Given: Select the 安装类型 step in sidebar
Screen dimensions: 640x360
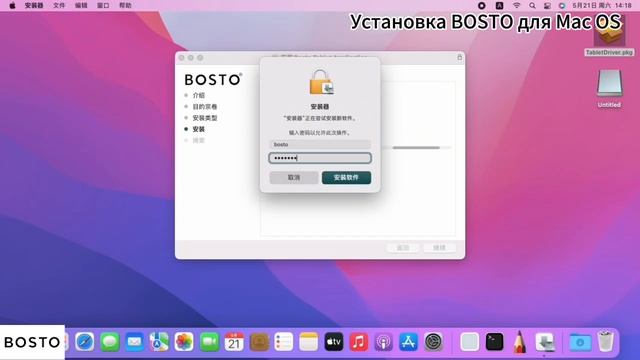Looking at the screenshot, I should (204, 118).
